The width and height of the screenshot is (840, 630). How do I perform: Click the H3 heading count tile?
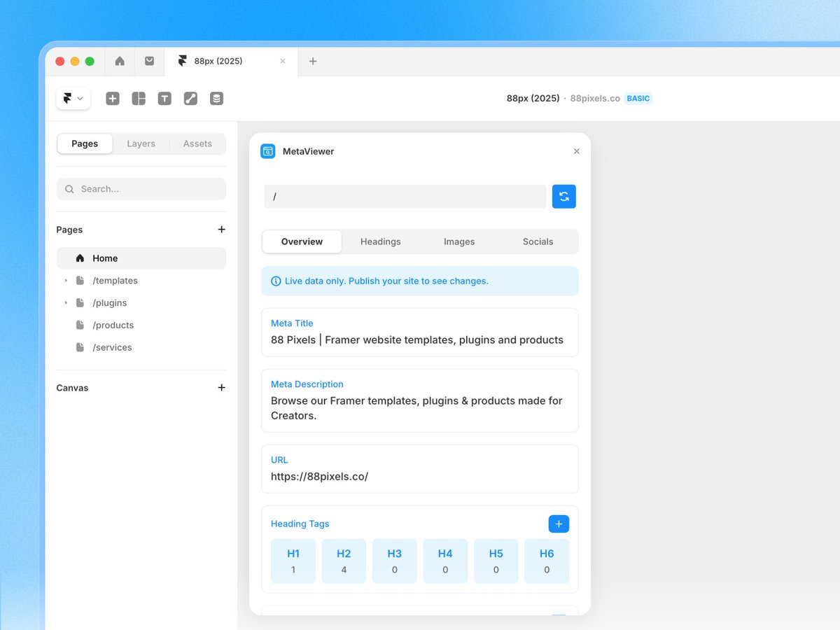[395, 561]
